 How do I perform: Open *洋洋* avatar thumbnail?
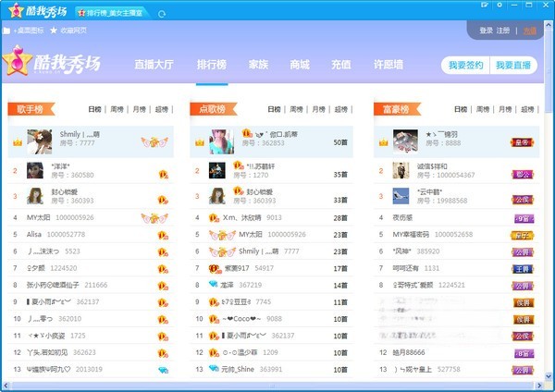click(35, 170)
